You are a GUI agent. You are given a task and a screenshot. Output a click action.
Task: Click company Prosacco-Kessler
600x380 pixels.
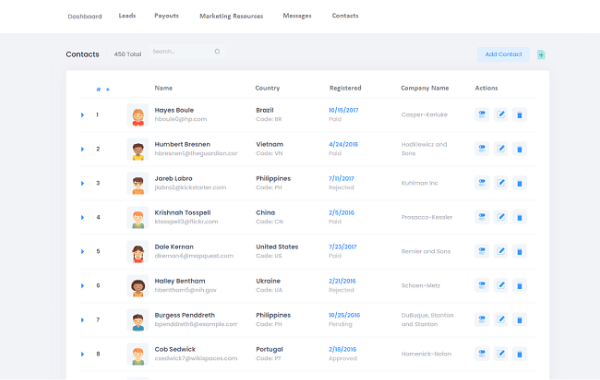(427, 217)
